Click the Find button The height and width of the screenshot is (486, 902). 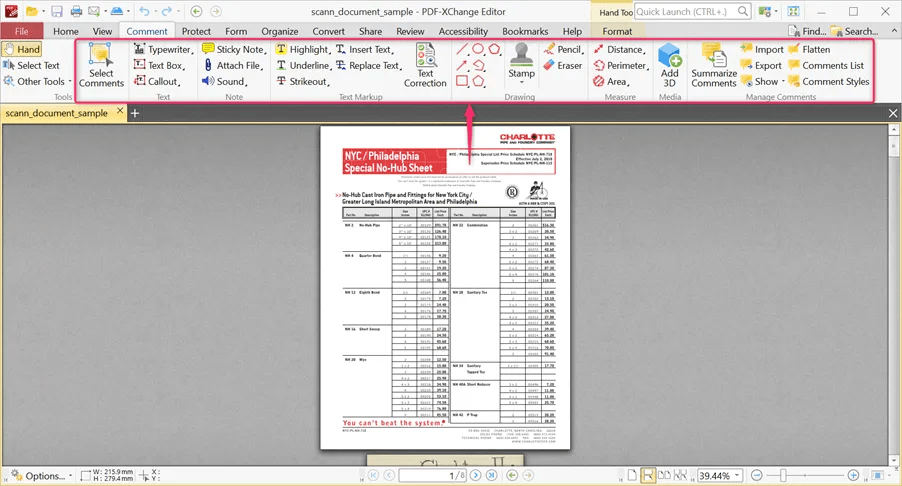pos(807,31)
